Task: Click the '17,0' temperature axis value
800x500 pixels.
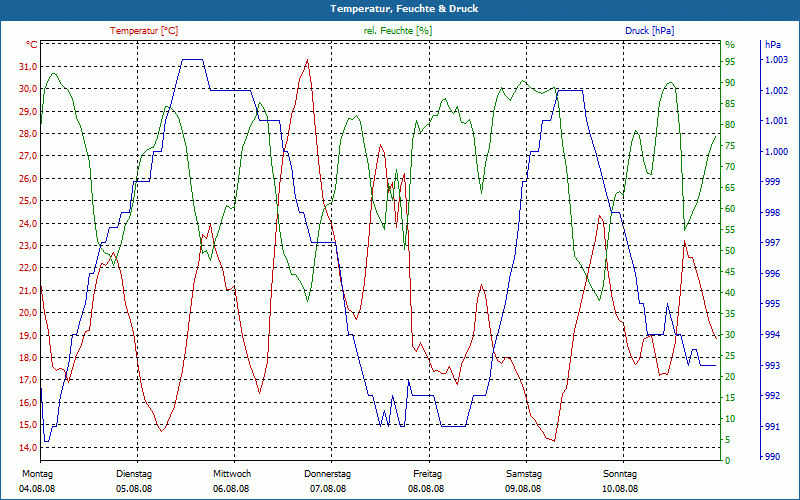Action: tap(29, 380)
